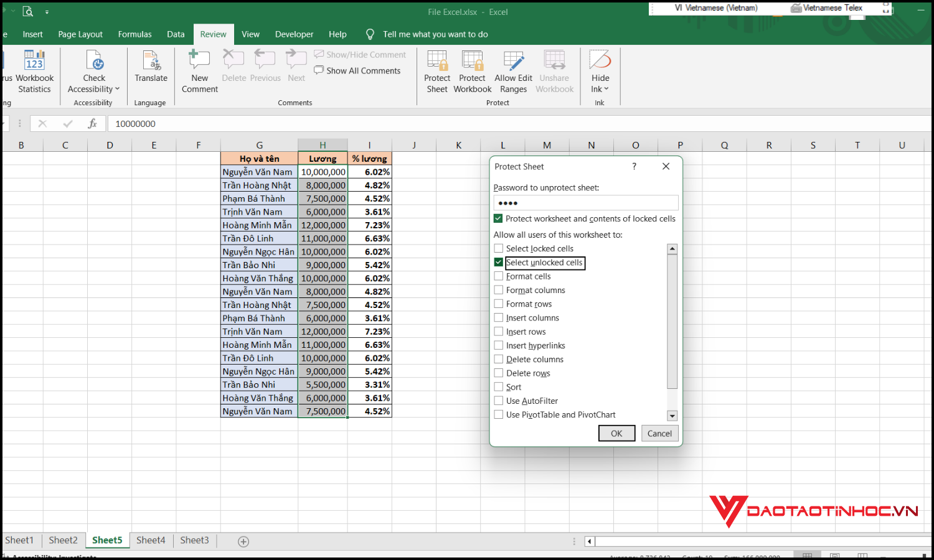Open the Developer ribbon tab
Viewport: 934px width, 560px height.
point(294,34)
